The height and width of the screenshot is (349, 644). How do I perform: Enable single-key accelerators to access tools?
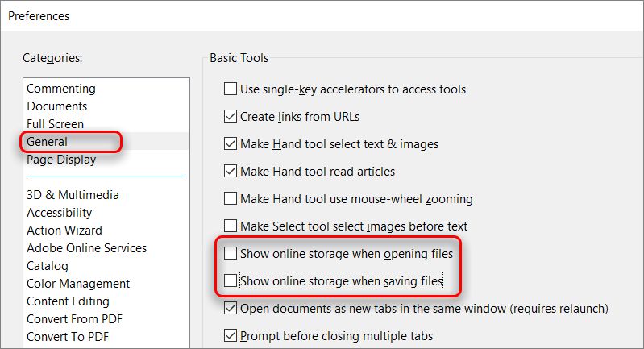[231, 89]
